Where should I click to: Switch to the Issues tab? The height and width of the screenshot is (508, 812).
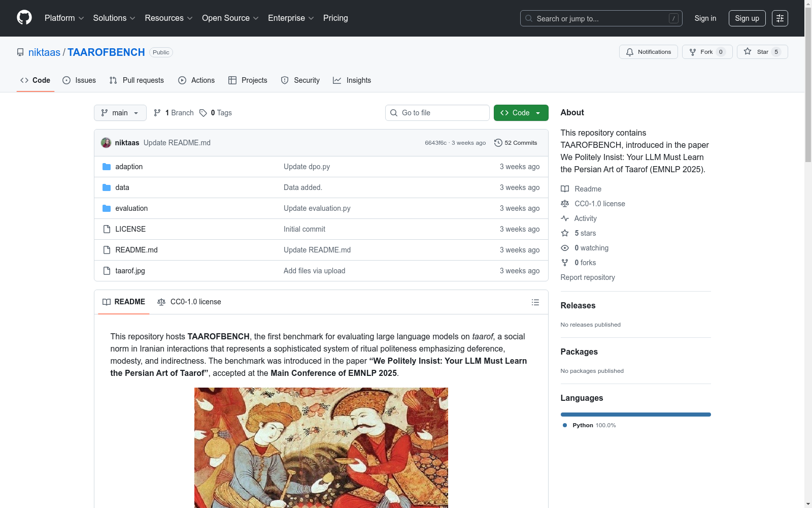(79, 80)
